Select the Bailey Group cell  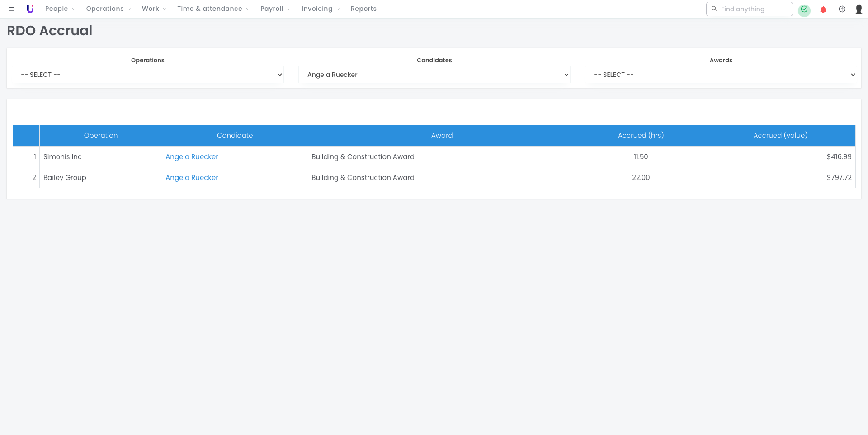click(x=101, y=178)
